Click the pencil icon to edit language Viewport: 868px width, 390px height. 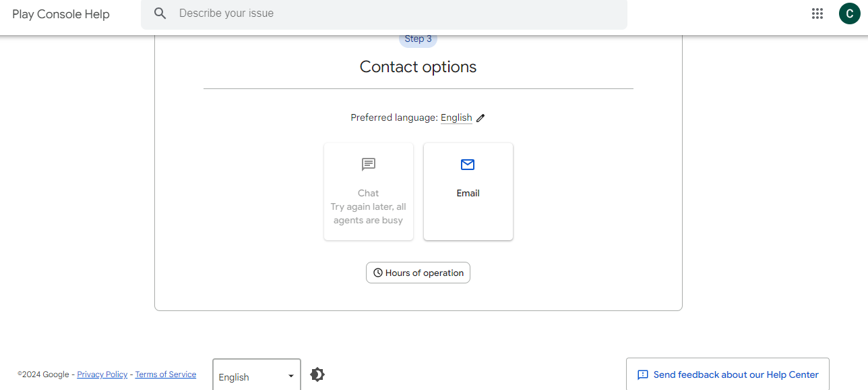tap(480, 118)
